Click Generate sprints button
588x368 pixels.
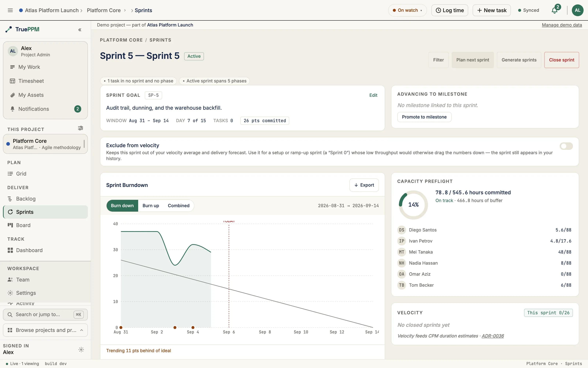click(519, 60)
